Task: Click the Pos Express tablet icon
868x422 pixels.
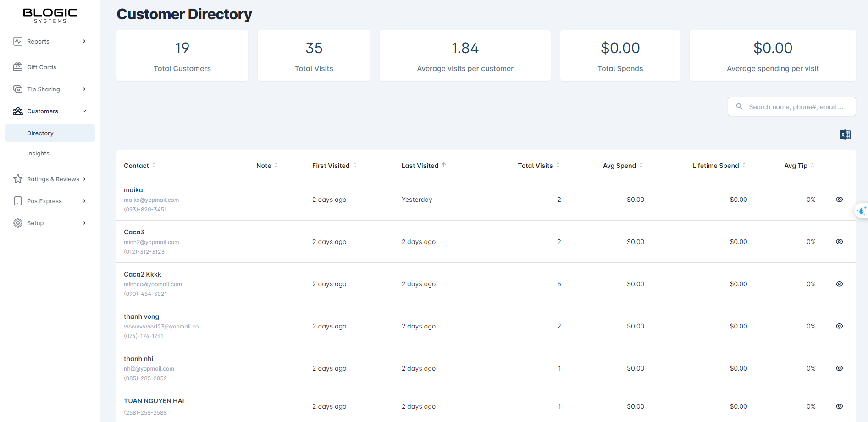Action: 18,201
